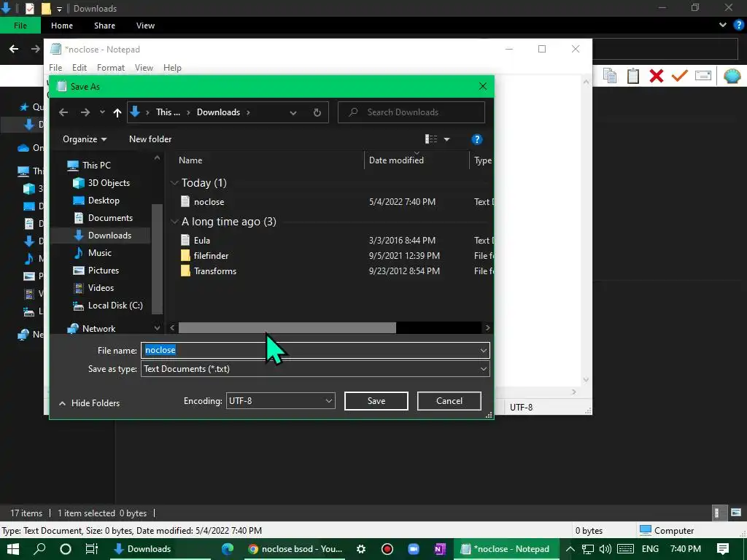Select Music in navigation tree
747x560 pixels.
tap(93, 253)
